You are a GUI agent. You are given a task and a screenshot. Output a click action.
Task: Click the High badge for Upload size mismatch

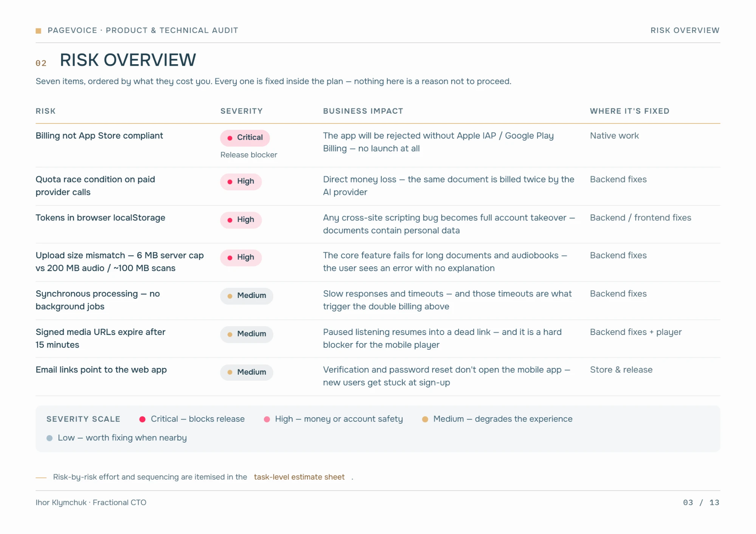coord(241,258)
